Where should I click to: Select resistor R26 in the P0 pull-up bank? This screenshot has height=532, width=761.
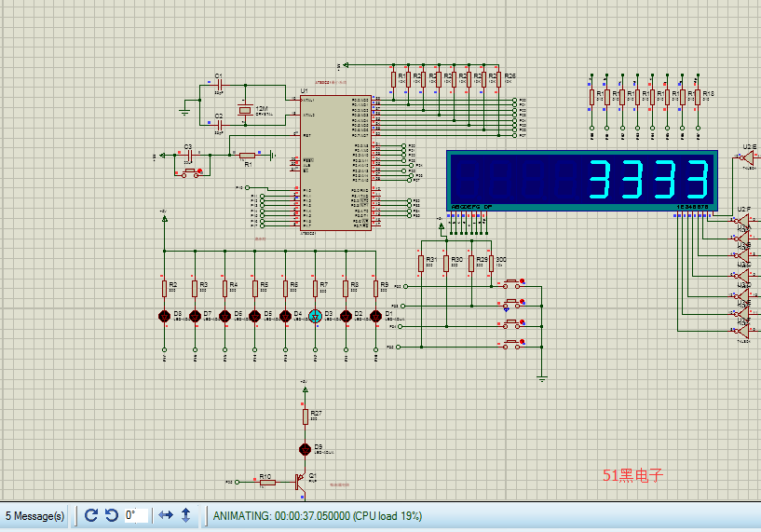(499, 79)
